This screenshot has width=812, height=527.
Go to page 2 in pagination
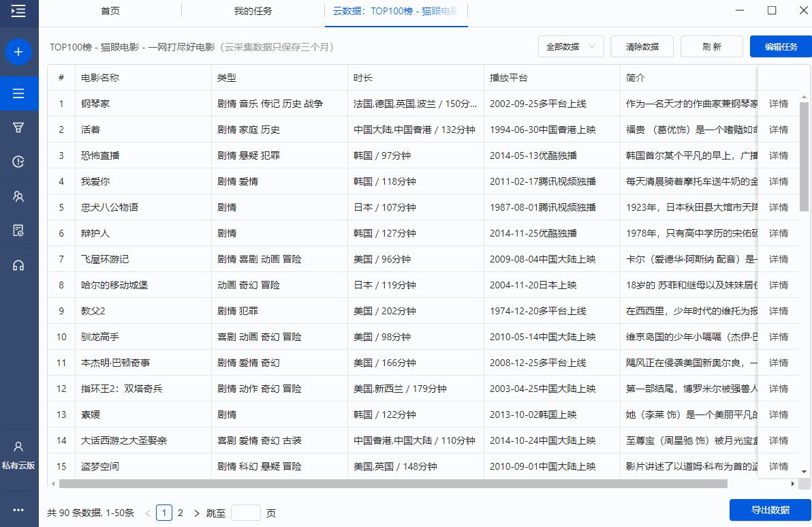[181, 513]
